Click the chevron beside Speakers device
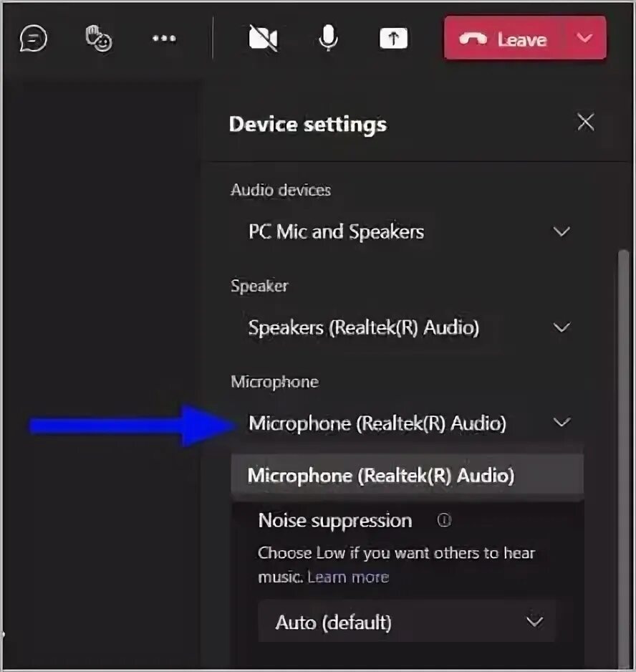The height and width of the screenshot is (672, 636). click(562, 328)
